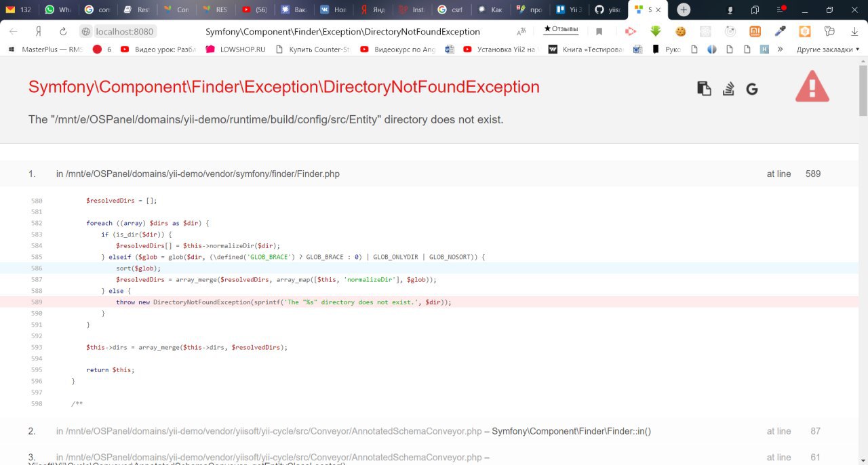
Task: Open Видеокурс по Angular bookmark
Action: (x=399, y=49)
